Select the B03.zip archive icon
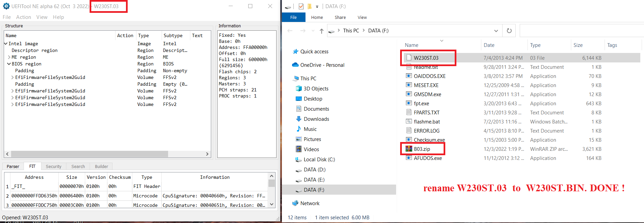This screenshot has width=644, height=223. point(409,149)
